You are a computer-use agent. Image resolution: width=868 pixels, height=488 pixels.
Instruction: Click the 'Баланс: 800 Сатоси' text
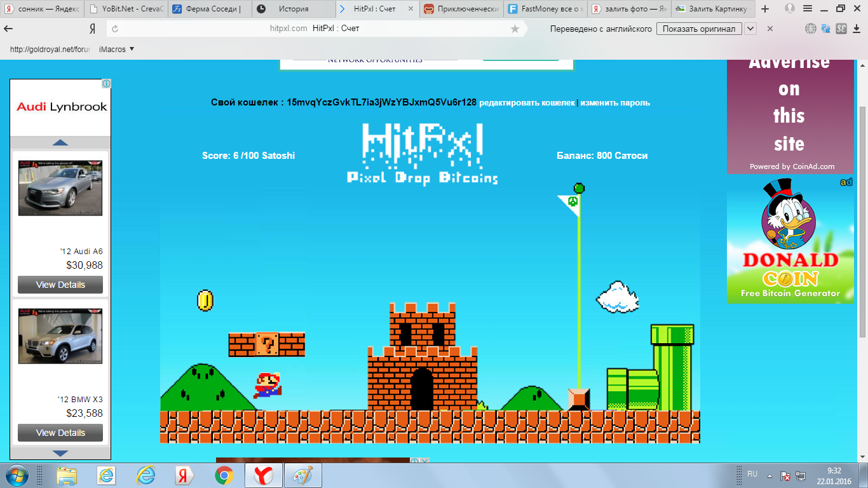[602, 156]
